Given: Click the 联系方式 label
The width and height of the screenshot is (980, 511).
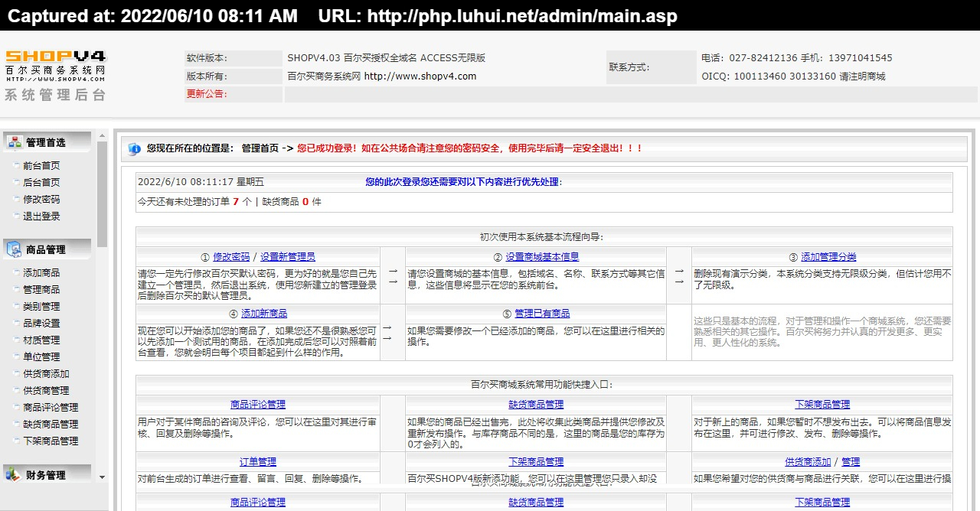Looking at the screenshot, I should 629,67.
